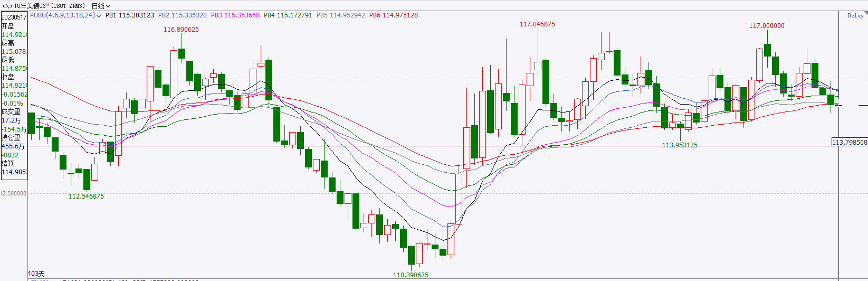The height and width of the screenshot is (281, 868).
Task: Click the 开盘 label in info panel
Action: [7, 26]
